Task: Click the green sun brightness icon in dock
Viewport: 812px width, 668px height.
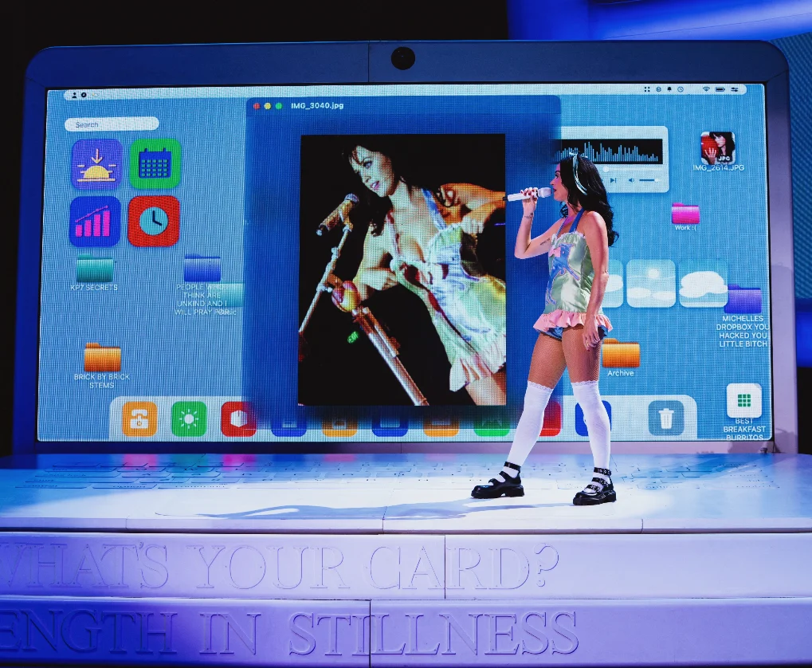Action: [189, 418]
